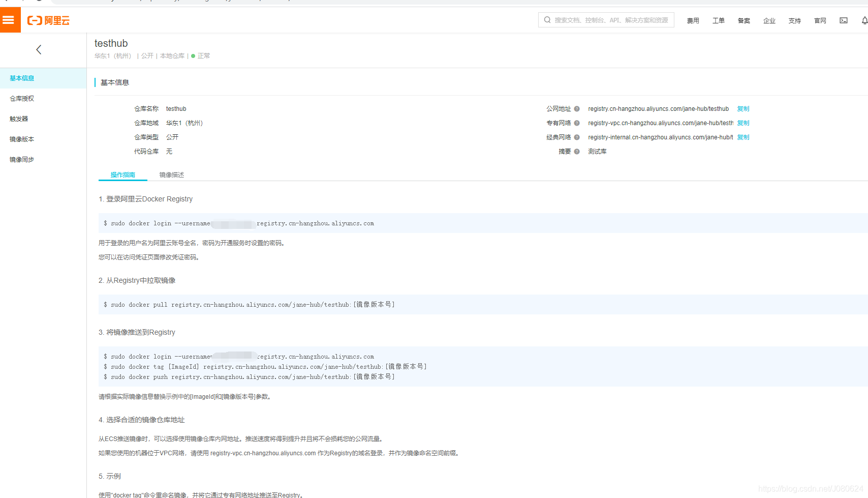The width and height of the screenshot is (868, 498).
Task: Click the 代码仓库 value 无
Action: click(169, 152)
